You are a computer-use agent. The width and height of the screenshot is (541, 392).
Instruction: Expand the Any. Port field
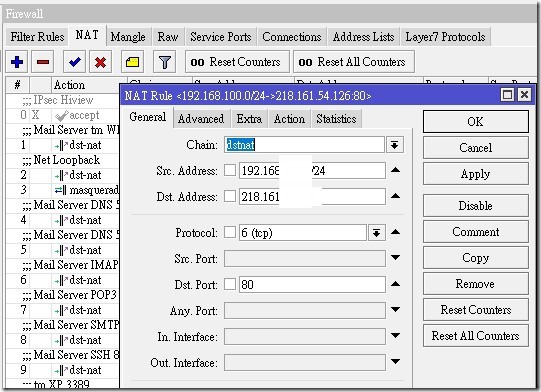pos(396,310)
